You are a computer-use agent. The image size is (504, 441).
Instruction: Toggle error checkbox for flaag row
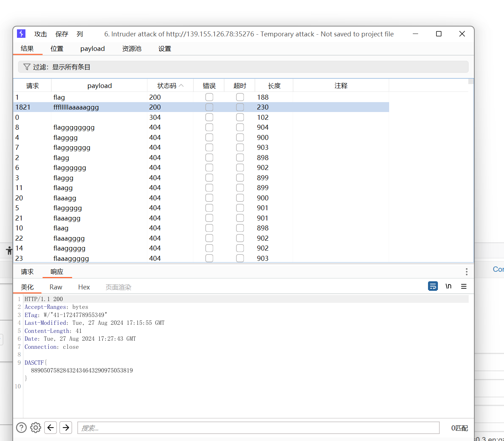pos(209,228)
